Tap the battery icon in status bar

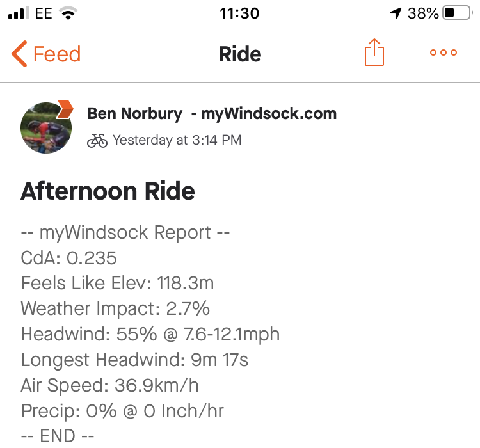click(x=456, y=13)
